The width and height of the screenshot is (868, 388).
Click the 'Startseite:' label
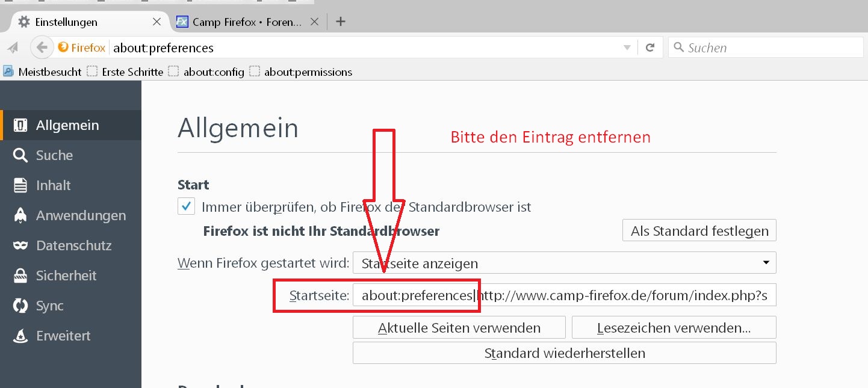(319, 295)
